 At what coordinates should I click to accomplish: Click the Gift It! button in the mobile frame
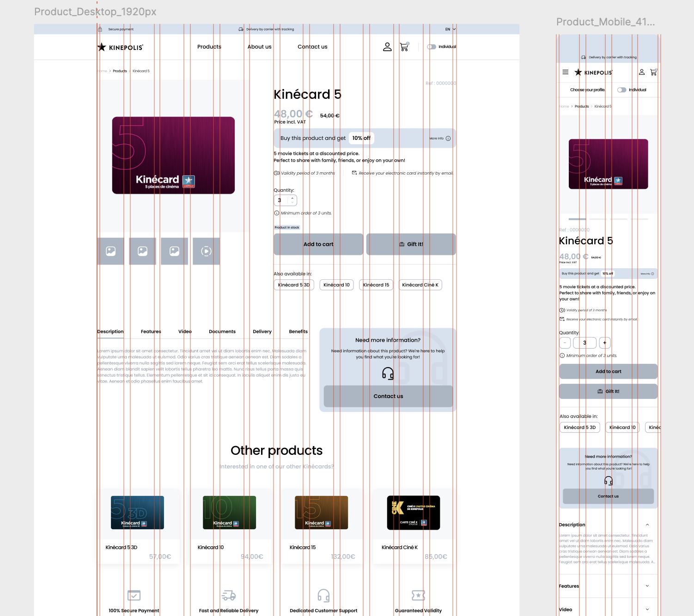[x=609, y=391]
